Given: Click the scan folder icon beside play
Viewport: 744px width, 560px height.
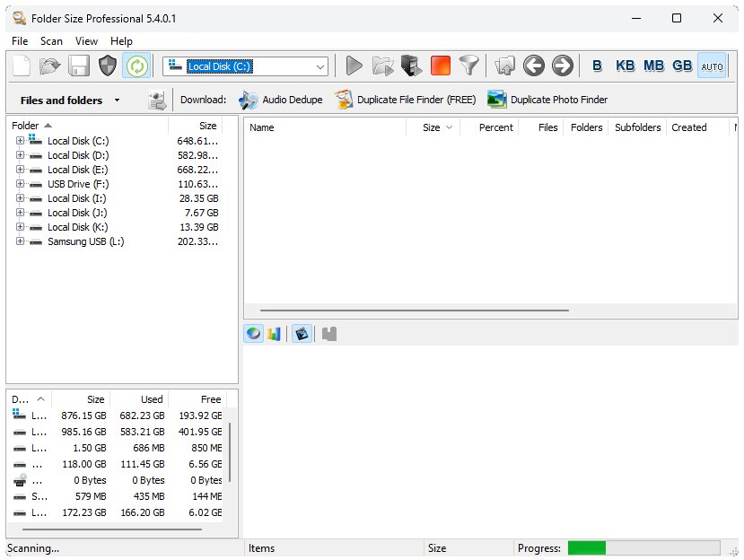Looking at the screenshot, I should click(383, 66).
